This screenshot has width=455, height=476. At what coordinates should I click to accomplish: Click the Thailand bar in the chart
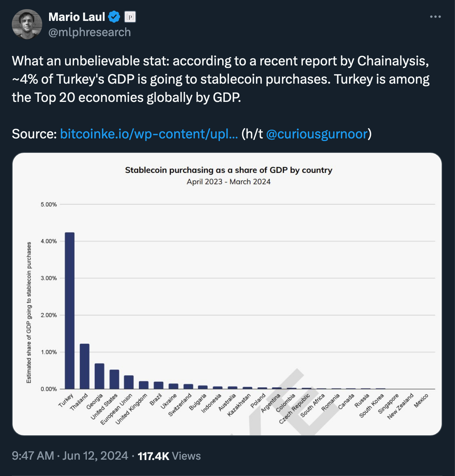coord(84,367)
